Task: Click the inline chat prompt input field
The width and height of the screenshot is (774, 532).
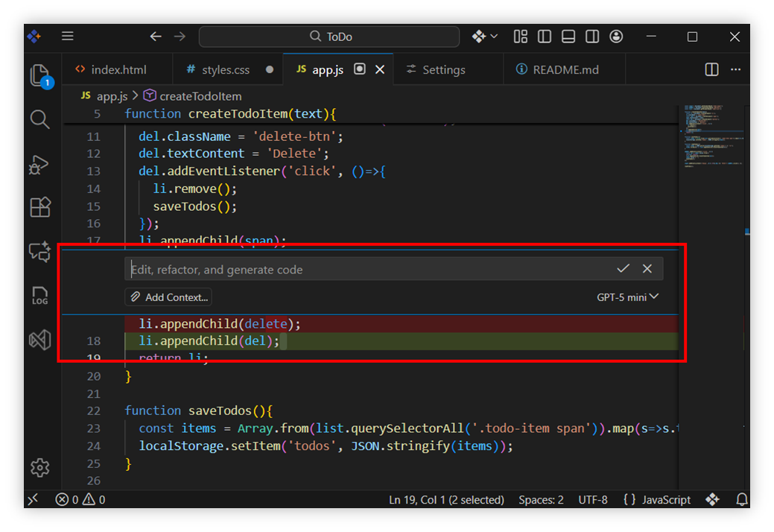Action: coord(365,269)
